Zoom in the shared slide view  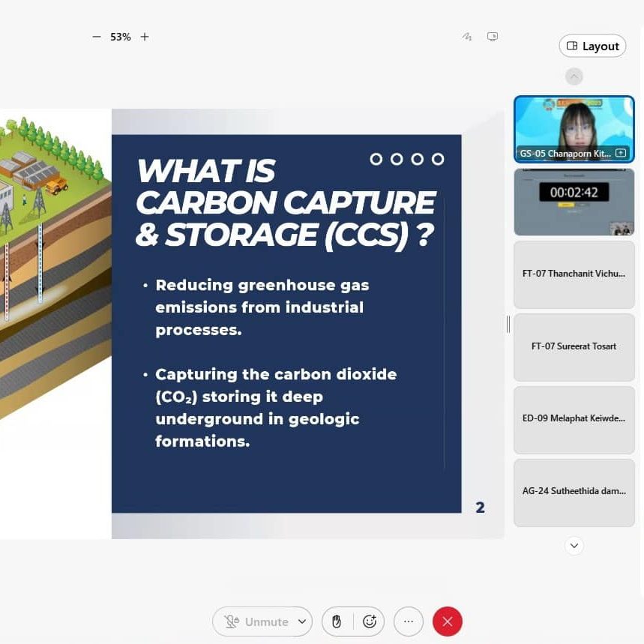(145, 37)
